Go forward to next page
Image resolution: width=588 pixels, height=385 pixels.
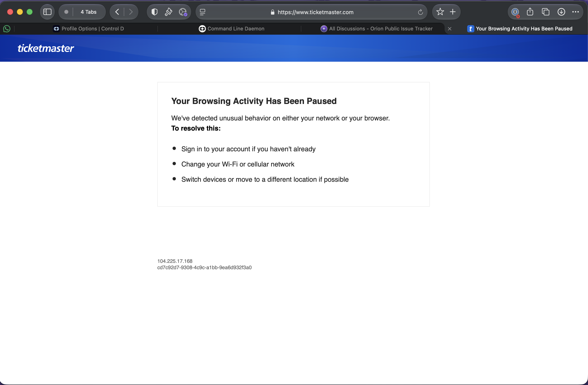pos(131,12)
